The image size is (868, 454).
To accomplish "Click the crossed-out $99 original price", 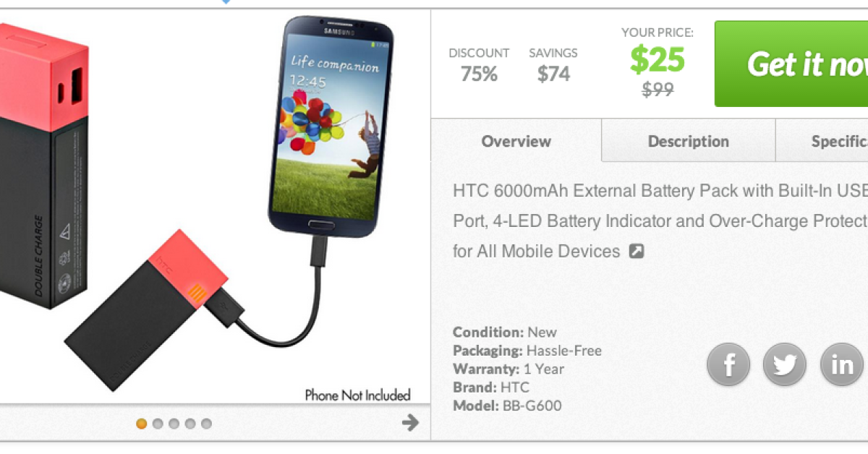I will pos(658,89).
